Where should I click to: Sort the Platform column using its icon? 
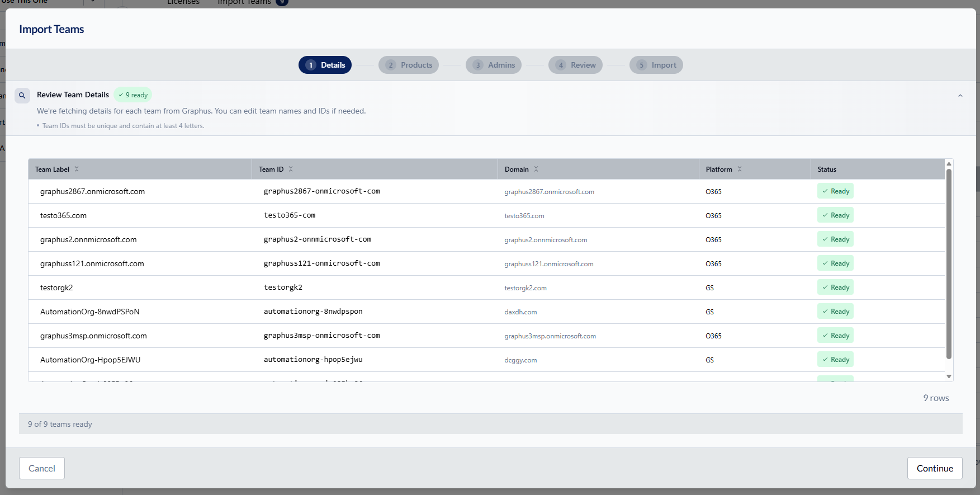[740, 169]
